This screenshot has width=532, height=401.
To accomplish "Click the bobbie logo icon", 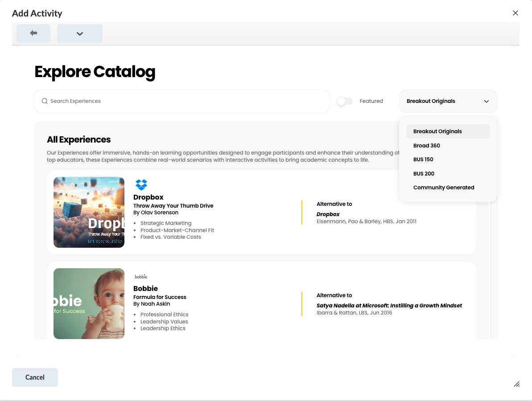I will (141, 277).
